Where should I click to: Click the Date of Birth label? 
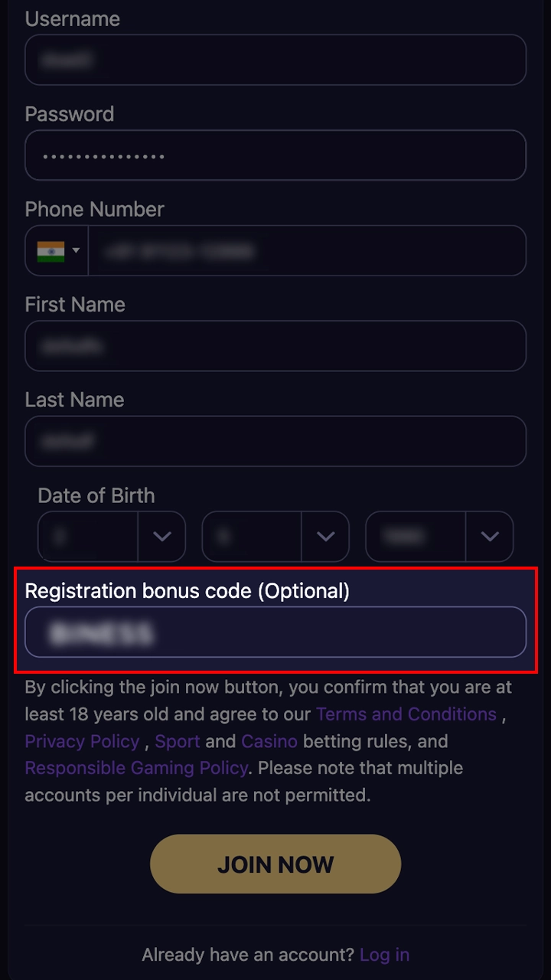coord(96,495)
